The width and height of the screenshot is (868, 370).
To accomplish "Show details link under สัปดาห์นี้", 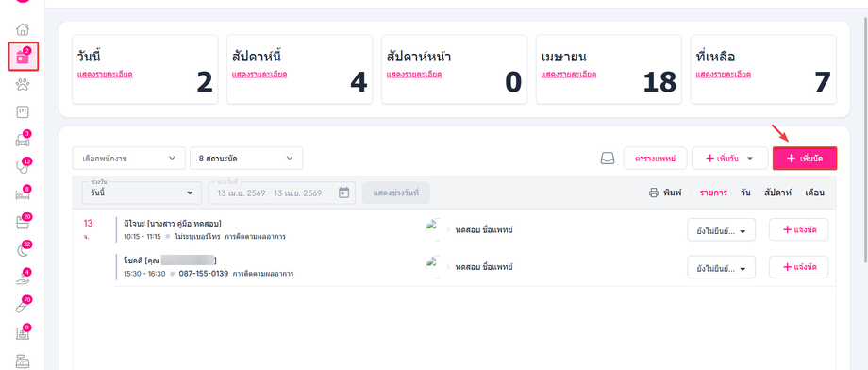I will (259, 75).
